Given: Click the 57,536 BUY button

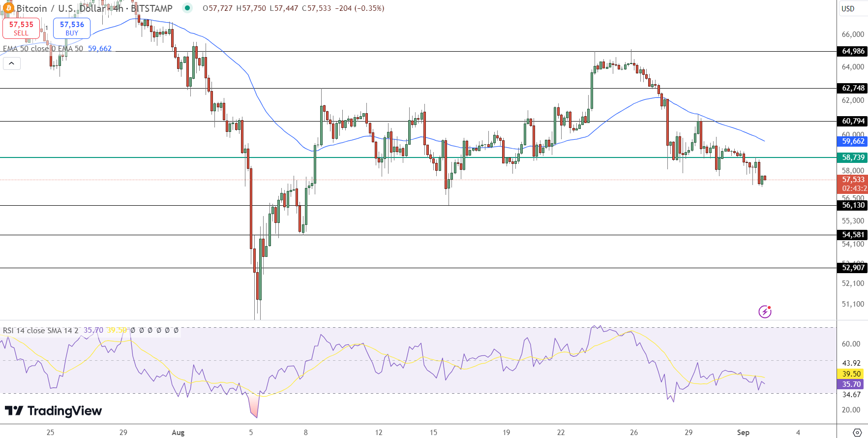Looking at the screenshot, I should (x=72, y=28).
